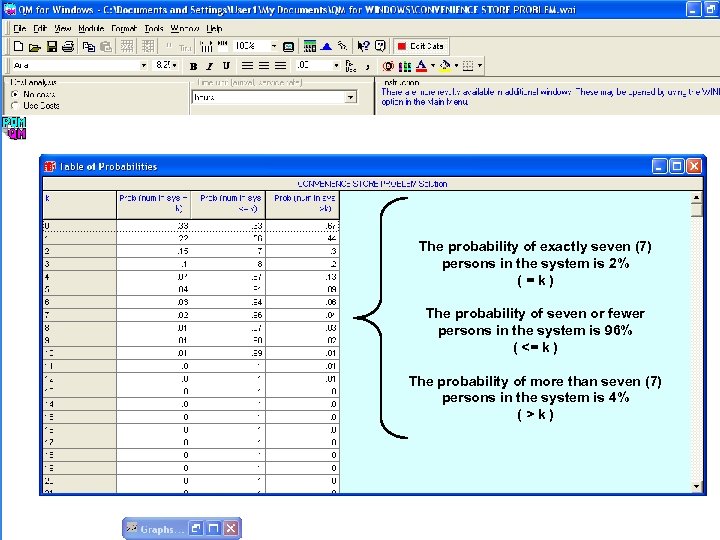Click the New file icon
Screen dimensions: 720x540
click(x=18, y=46)
